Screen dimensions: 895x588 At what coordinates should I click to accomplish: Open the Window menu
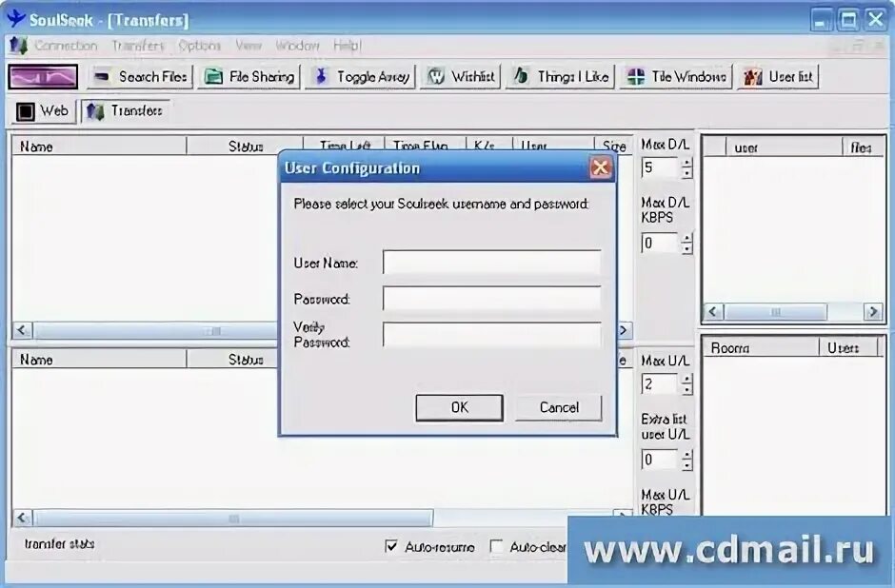click(297, 46)
